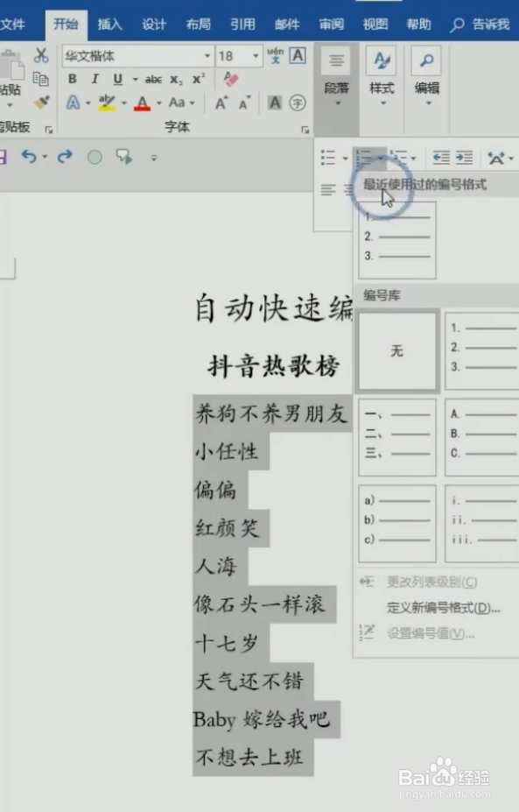
Task: Open the highlight color dropdown arrow
Action: 123,103
